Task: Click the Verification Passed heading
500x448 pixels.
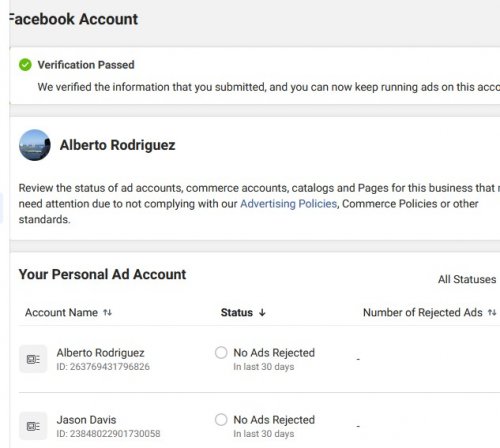Action: (x=86, y=65)
